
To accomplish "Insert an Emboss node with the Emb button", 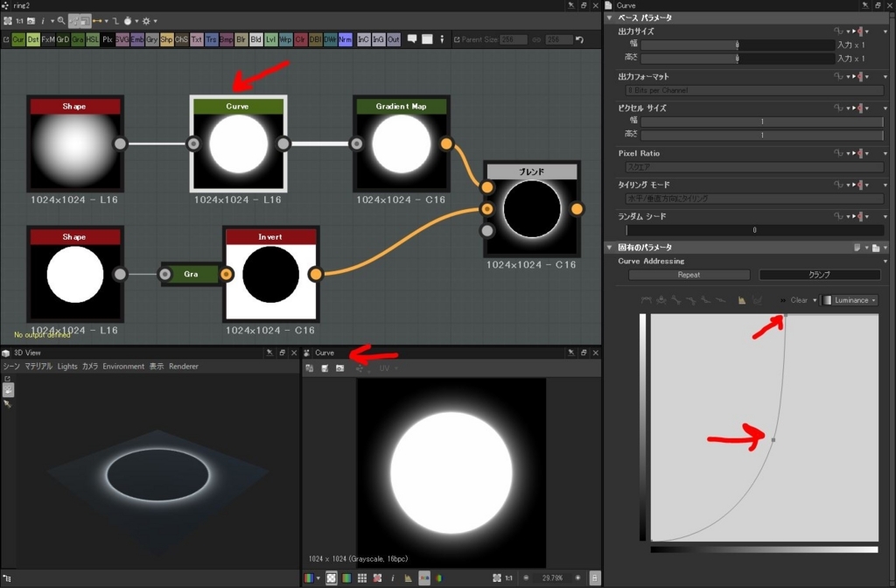I will 137,39.
